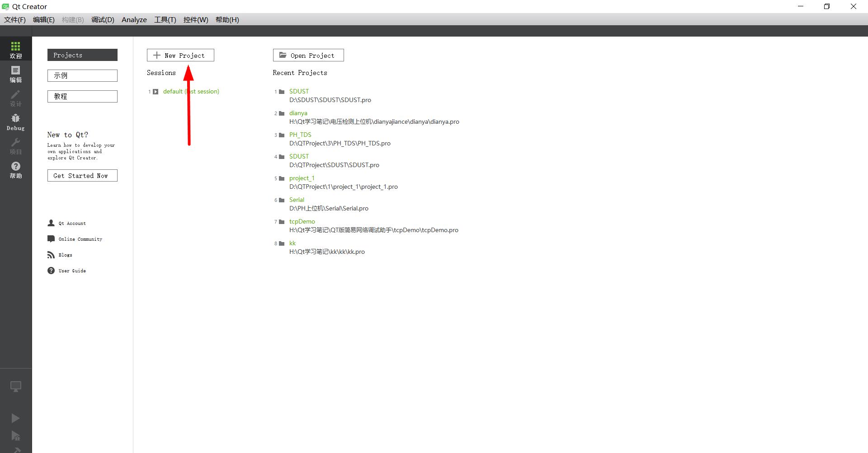The image size is (868, 453).
Task: Restore down the Qt Creator window
Action: 827,6
